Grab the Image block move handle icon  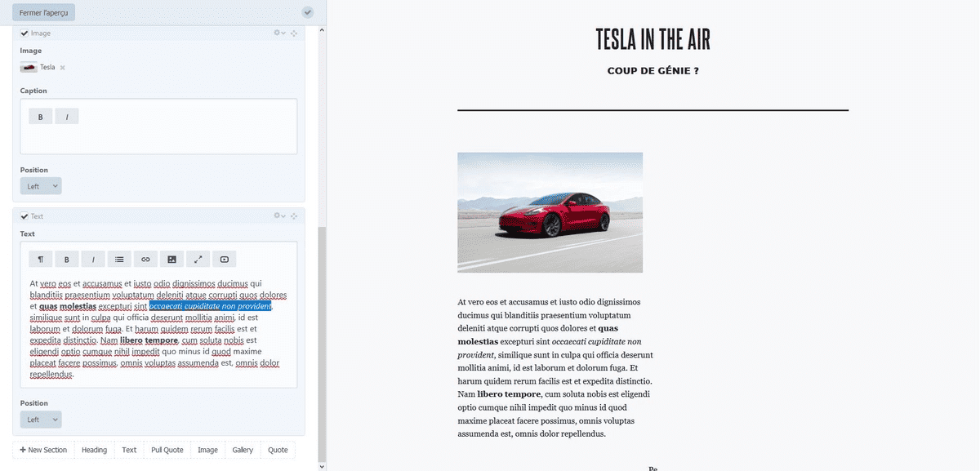pyautogui.click(x=293, y=33)
